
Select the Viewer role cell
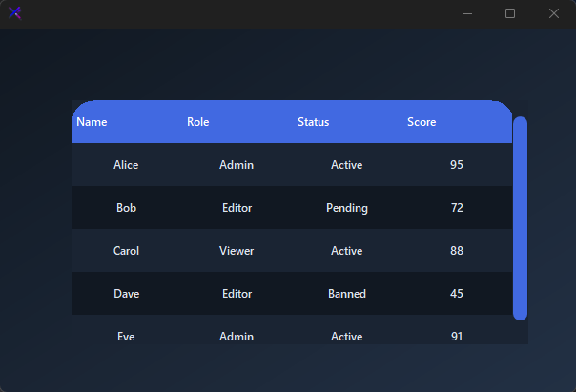[237, 251]
